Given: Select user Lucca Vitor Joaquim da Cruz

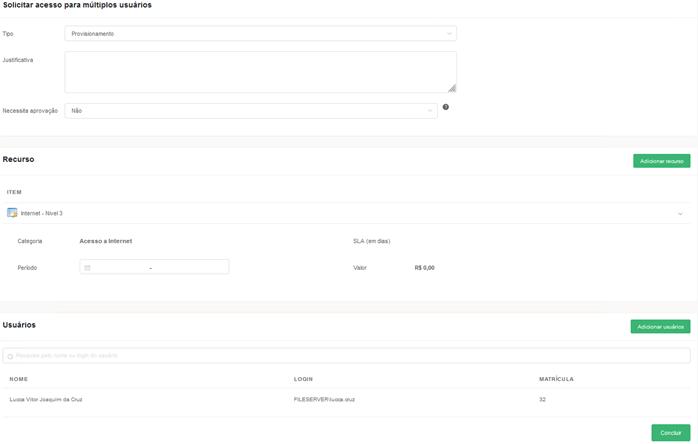Looking at the screenshot, I should click(46, 399).
